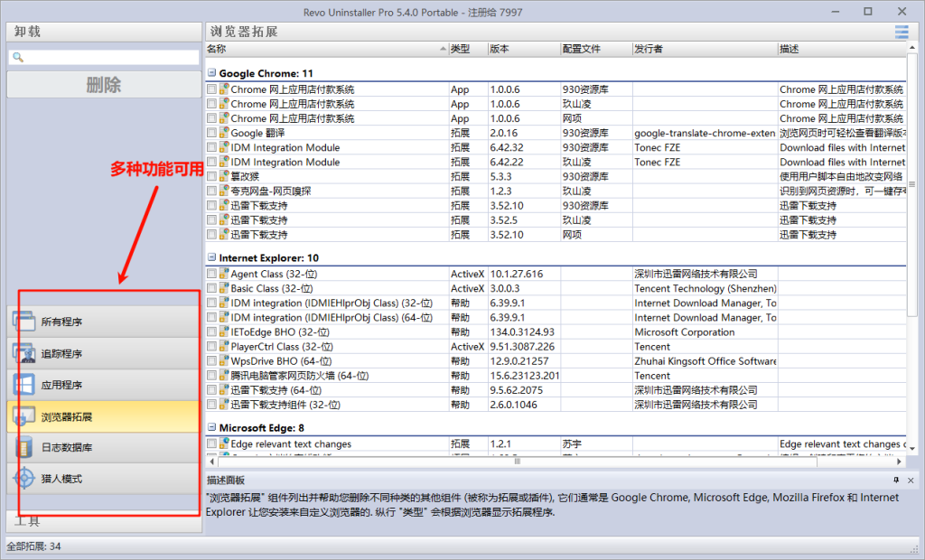Tick the checkbox for Agent Class (32-位)

(211, 274)
